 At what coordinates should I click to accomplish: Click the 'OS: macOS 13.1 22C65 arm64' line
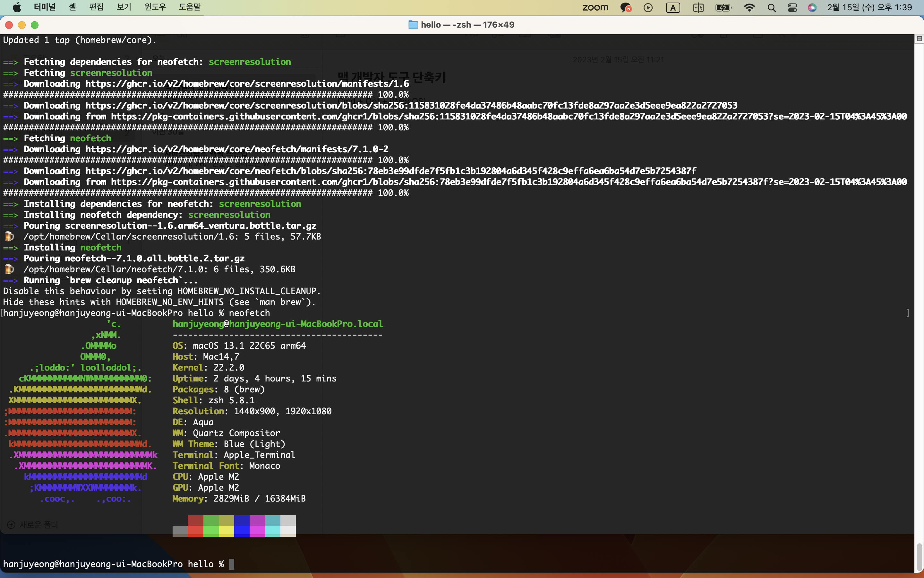click(x=239, y=346)
